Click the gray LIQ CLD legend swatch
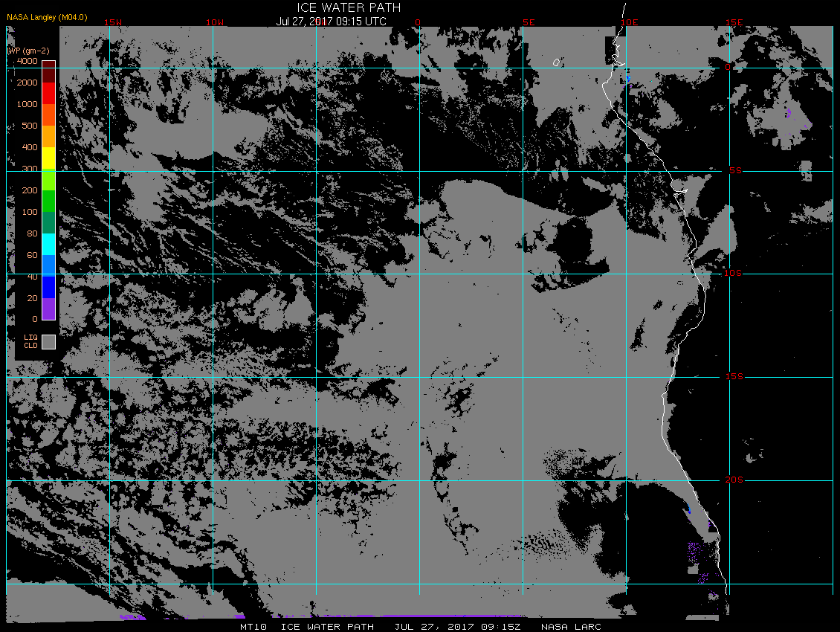Viewport: 840px width, 632px height. tap(49, 342)
